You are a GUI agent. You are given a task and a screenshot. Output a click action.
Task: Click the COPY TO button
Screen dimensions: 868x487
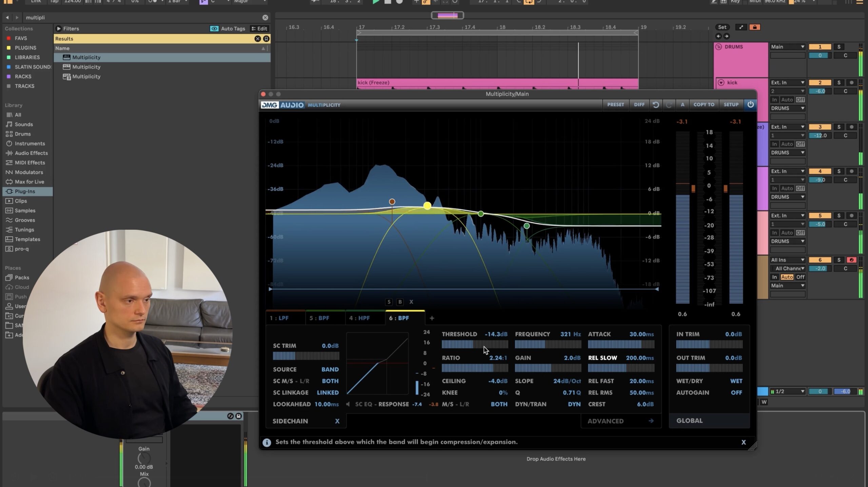(x=704, y=105)
